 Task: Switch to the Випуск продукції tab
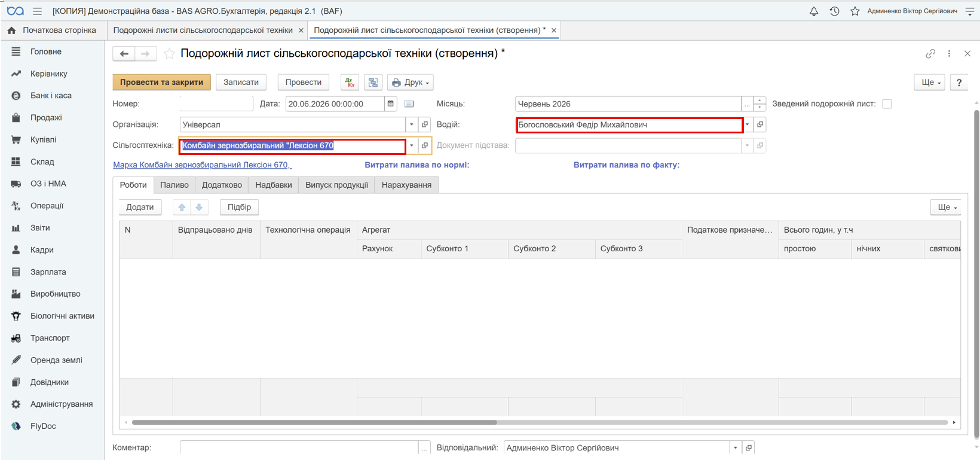pos(336,185)
